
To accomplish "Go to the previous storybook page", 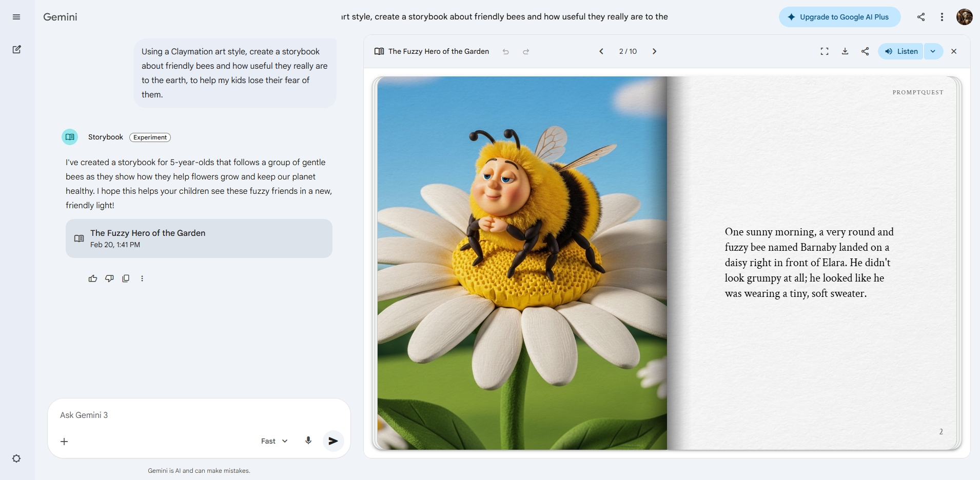I will pyautogui.click(x=601, y=51).
